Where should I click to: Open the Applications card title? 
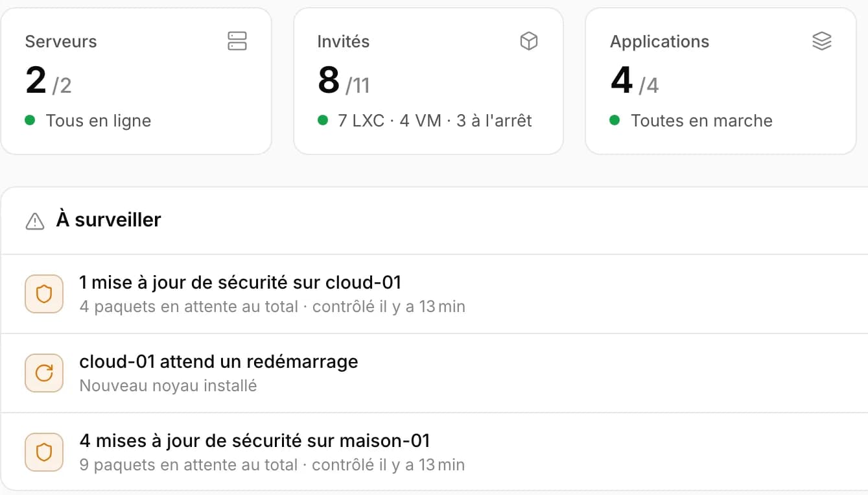click(x=660, y=42)
